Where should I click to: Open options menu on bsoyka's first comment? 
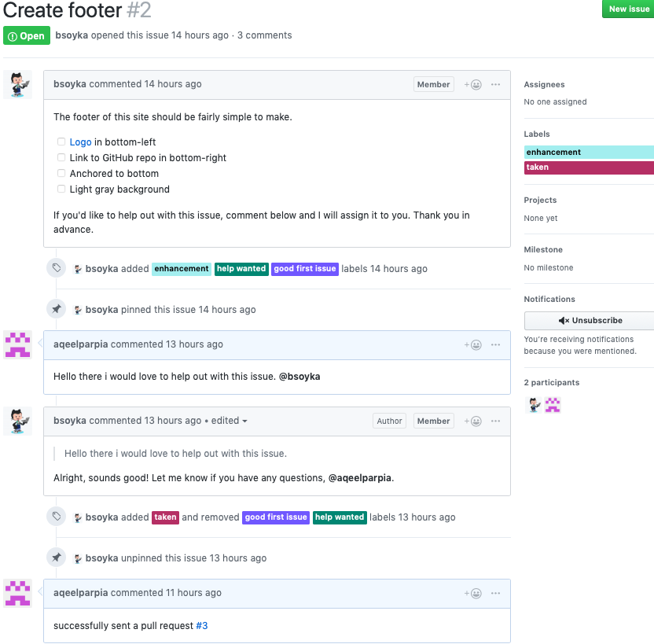(495, 85)
